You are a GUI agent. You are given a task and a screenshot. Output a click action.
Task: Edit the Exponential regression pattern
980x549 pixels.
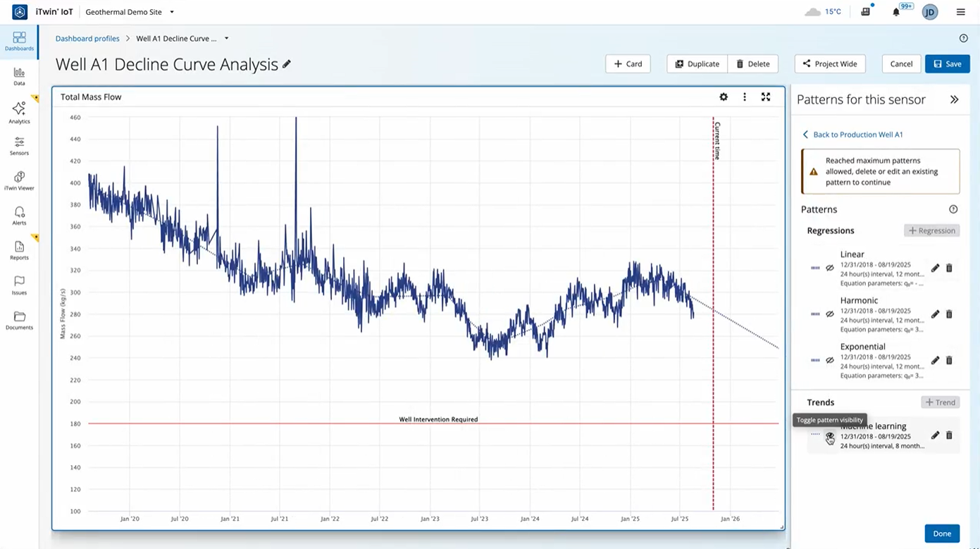coord(935,360)
